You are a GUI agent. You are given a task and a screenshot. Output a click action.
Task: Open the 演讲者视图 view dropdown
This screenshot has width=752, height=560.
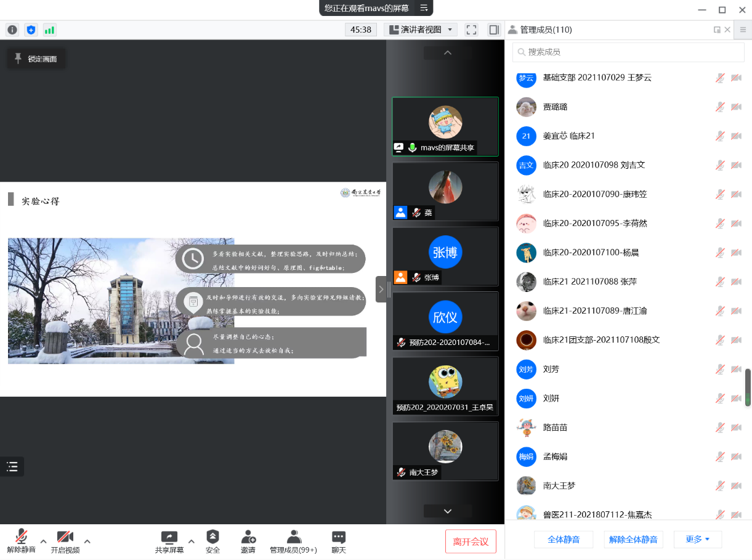421,30
